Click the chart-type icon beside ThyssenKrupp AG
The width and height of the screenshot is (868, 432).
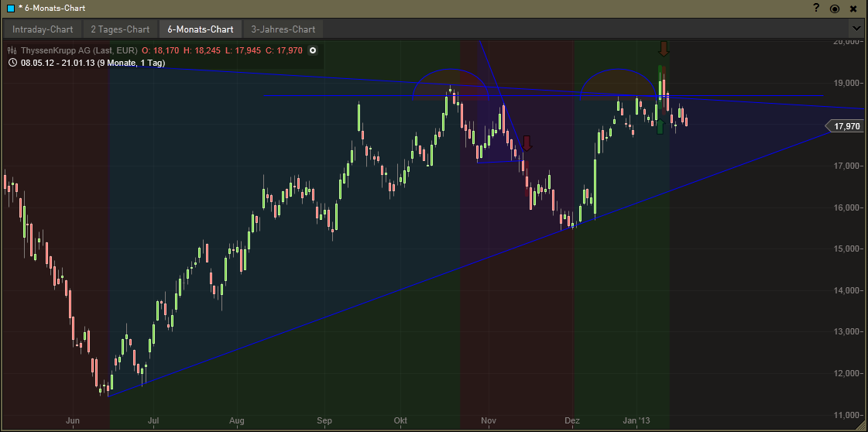(x=12, y=50)
